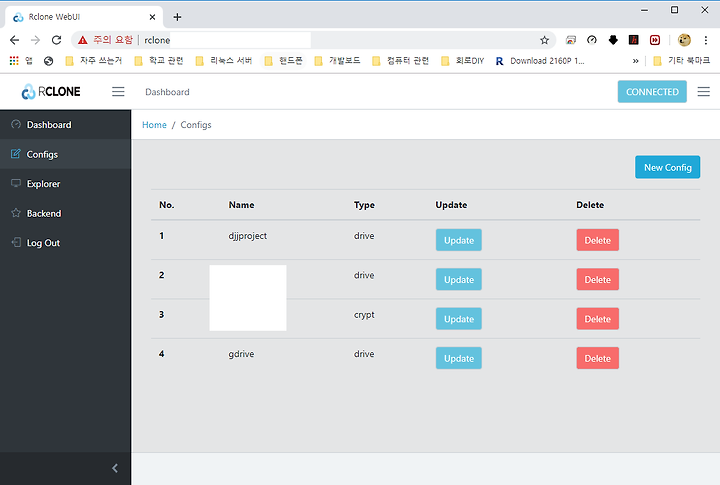The height and width of the screenshot is (485, 720).
Task: Click the CONNECTED status button
Action: [652, 92]
